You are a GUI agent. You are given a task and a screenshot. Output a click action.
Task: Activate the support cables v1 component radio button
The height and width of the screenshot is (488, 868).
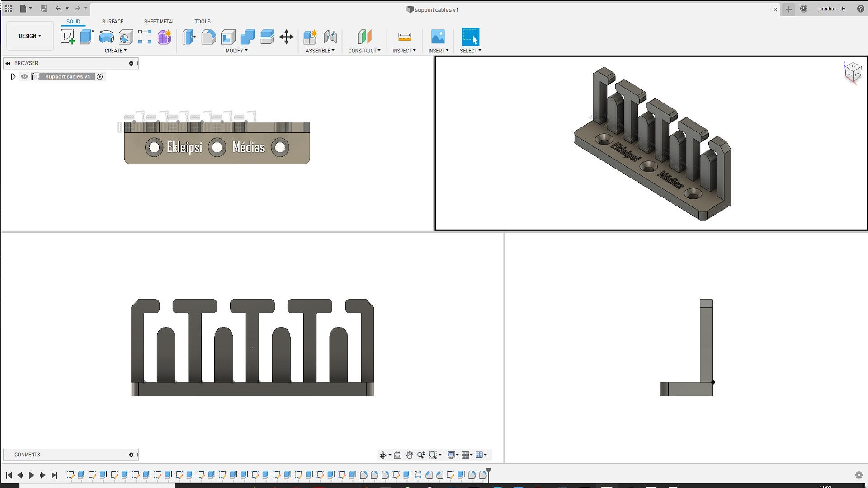click(100, 77)
